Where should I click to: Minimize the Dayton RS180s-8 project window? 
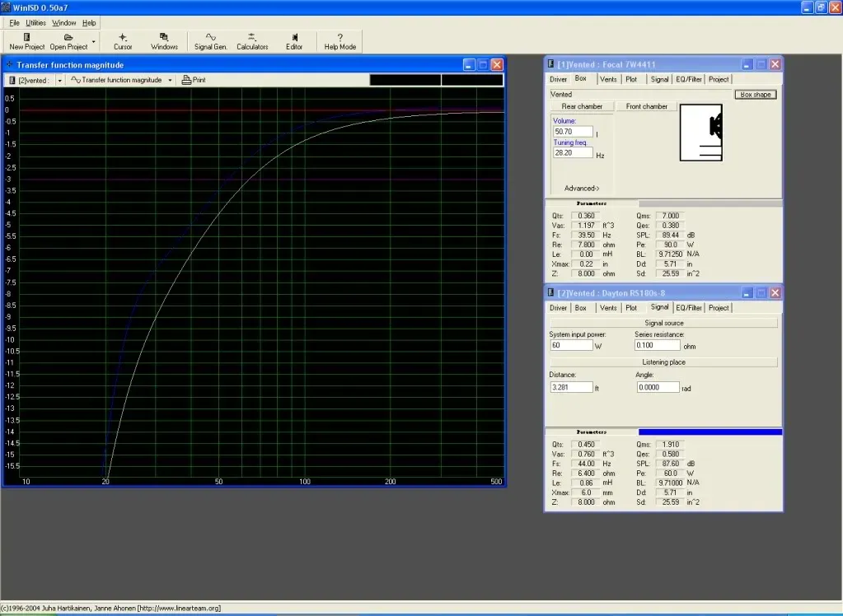(747, 293)
